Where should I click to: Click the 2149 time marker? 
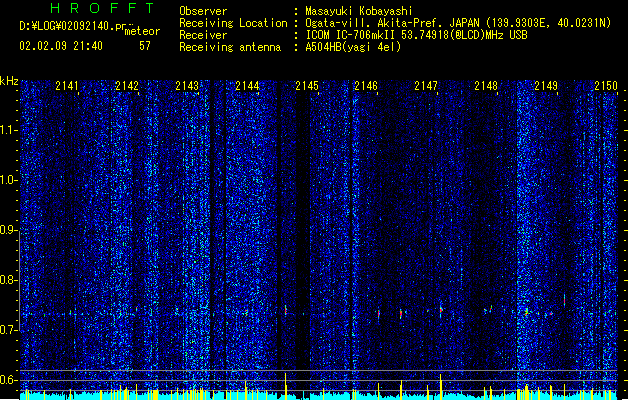point(546,86)
